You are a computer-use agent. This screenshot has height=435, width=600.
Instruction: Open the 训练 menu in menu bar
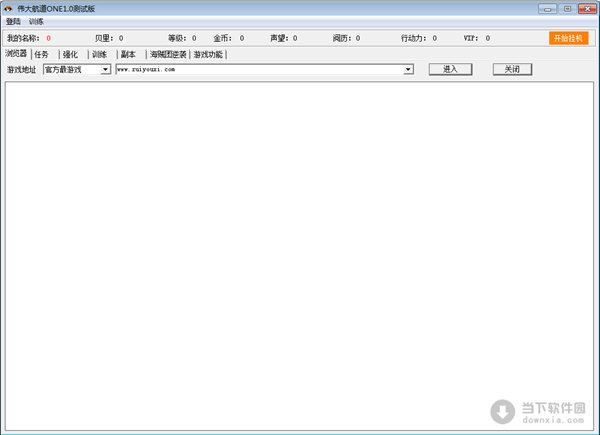point(36,21)
